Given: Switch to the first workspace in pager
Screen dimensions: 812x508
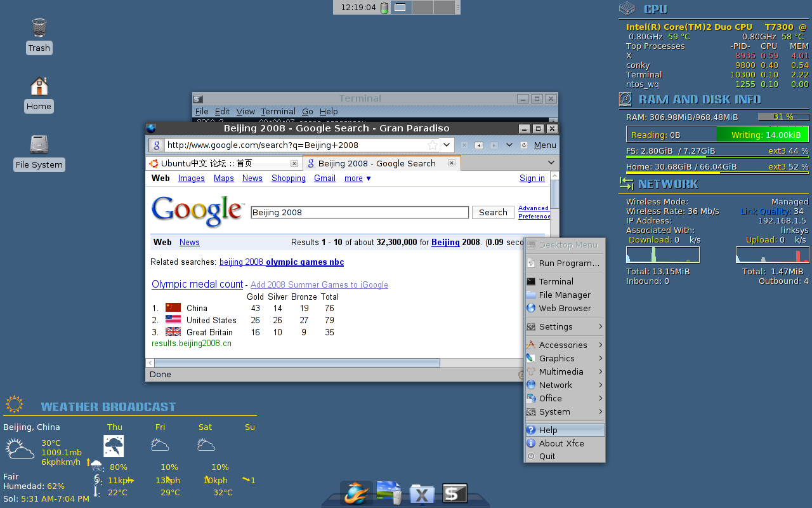Looking at the screenshot, I should 402,8.
